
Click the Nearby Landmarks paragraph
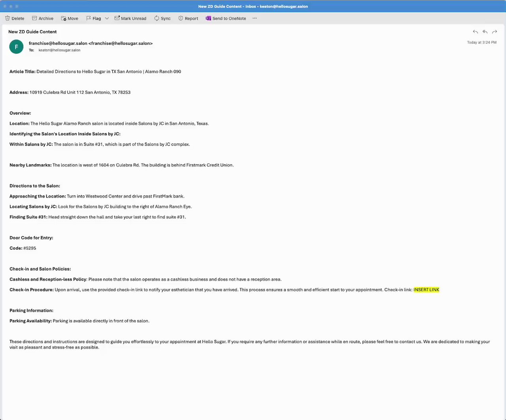coord(122,165)
